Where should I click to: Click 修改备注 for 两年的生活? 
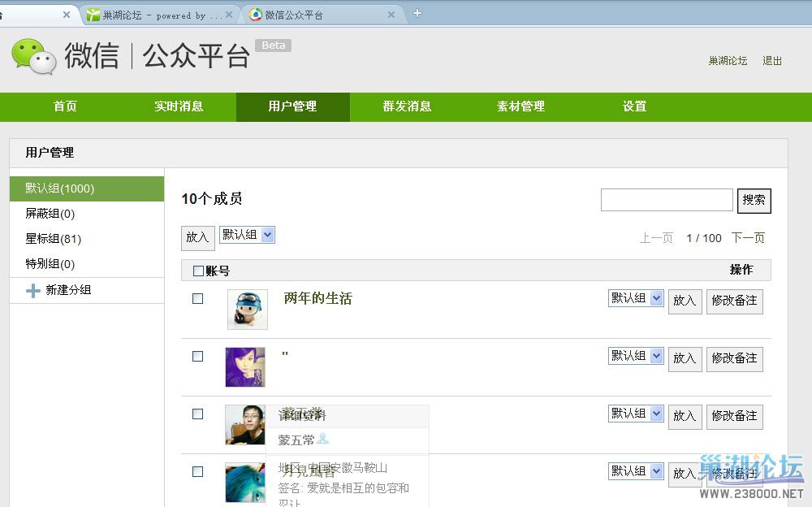(x=734, y=301)
